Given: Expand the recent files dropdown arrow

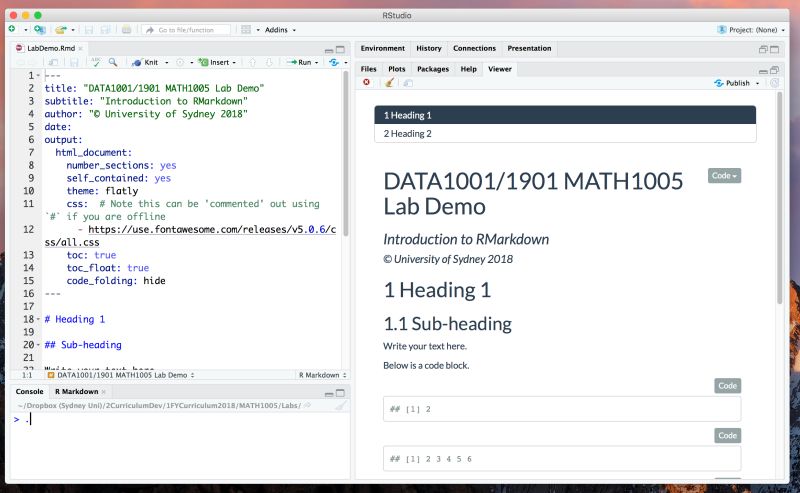Looking at the screenshot, I should (x=73, y=30).
